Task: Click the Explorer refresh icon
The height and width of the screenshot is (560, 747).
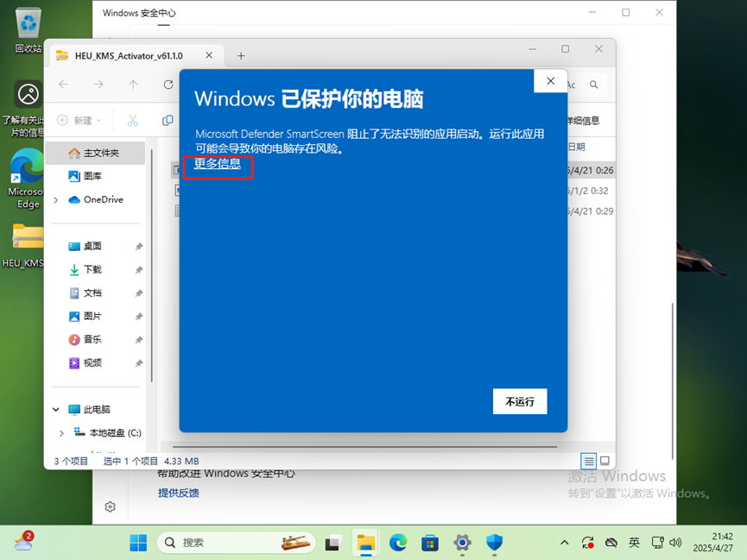Action: tap(168, 85)
